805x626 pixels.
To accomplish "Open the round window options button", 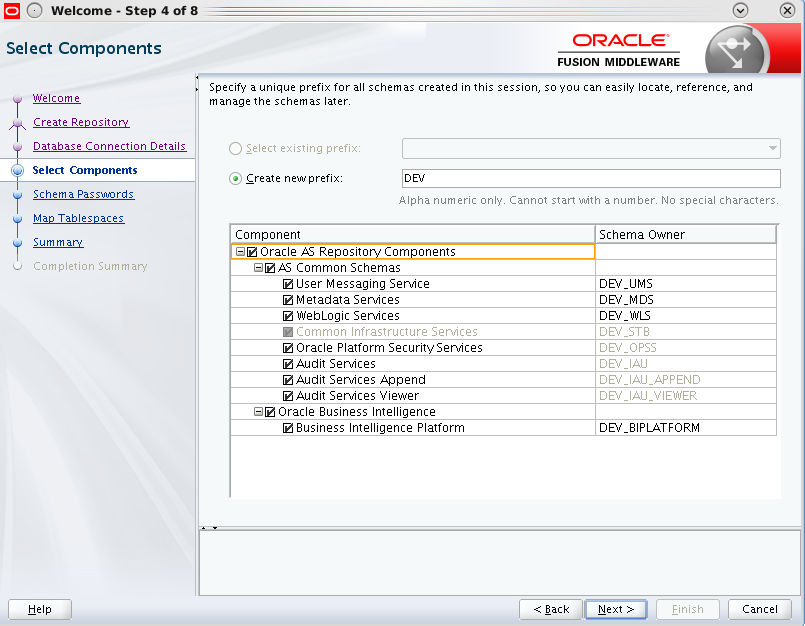I will click(x=34, y=10).
